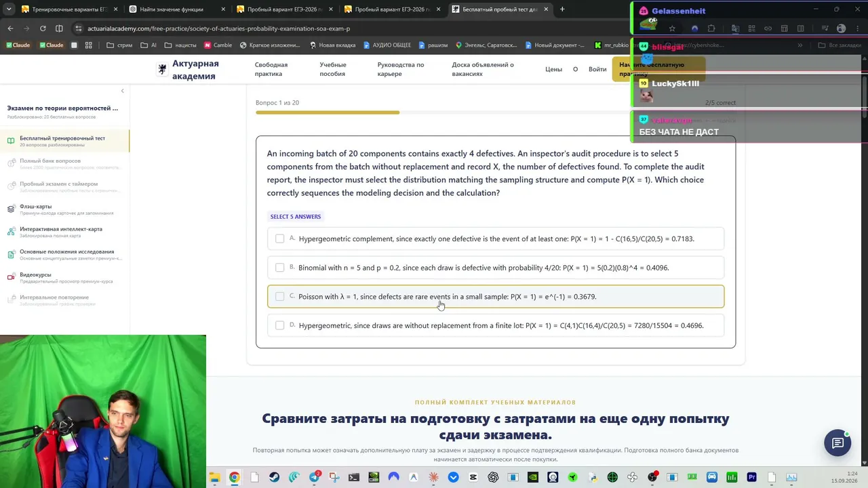Screen dimensions: 868x488
Task: Open the 'Новая вкладка' bookmark
Action: coord(332,45)
